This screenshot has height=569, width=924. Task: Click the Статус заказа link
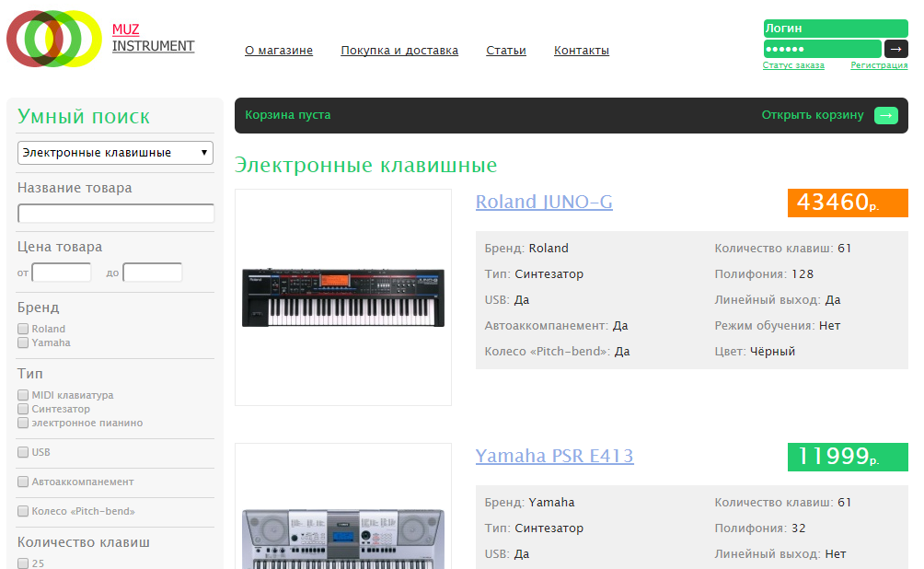[793, 65]
